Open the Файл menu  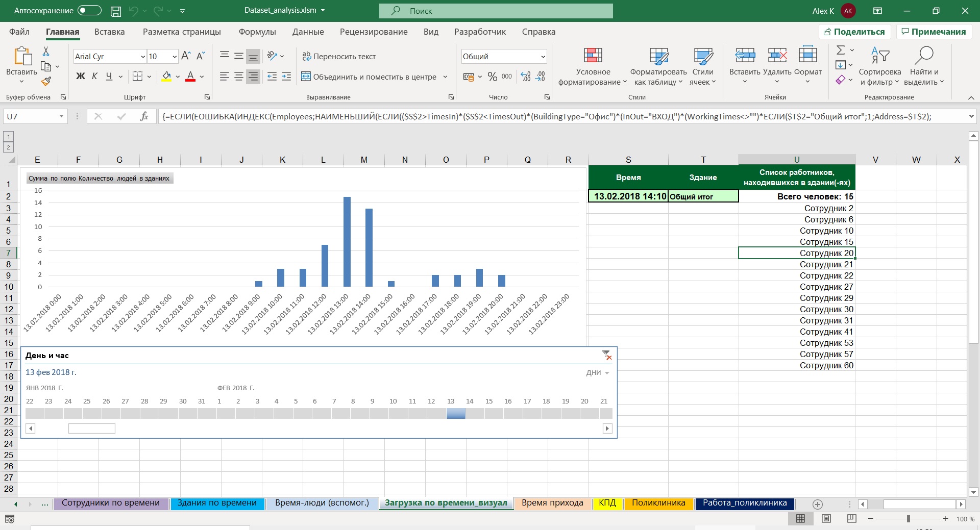19,32
